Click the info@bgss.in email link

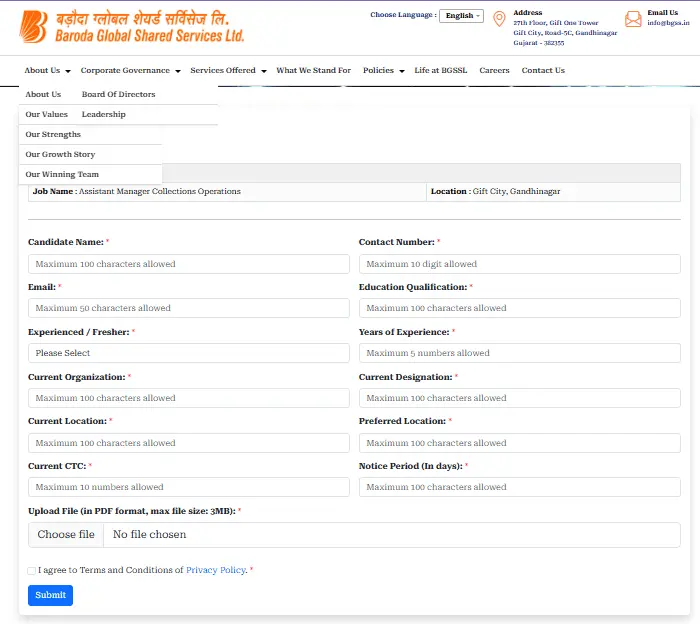coord(668,23)
